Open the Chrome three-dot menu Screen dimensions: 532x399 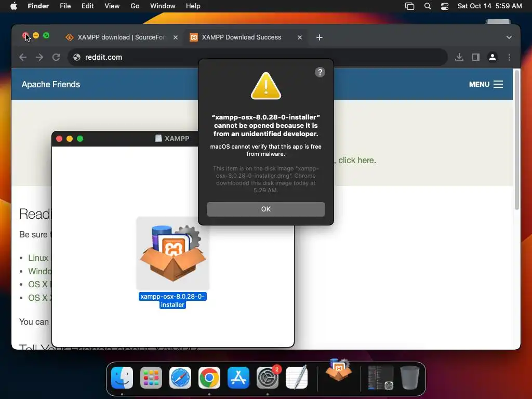[x=509, y=57]
